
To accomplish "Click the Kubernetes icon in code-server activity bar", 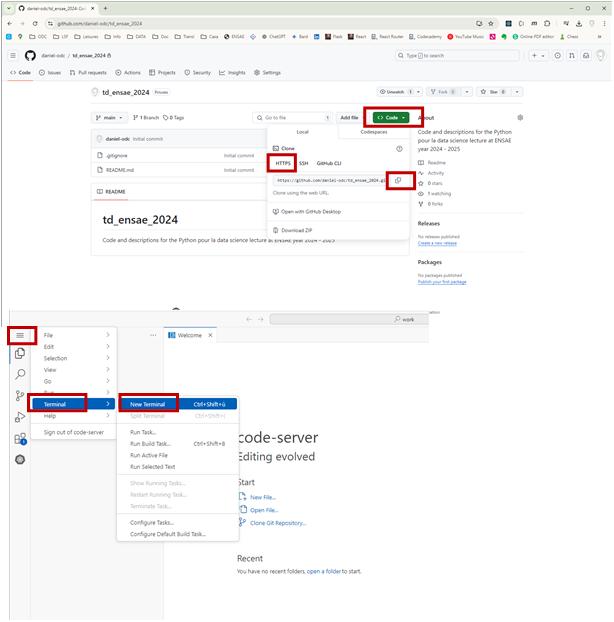I will (x=20, y=459).
